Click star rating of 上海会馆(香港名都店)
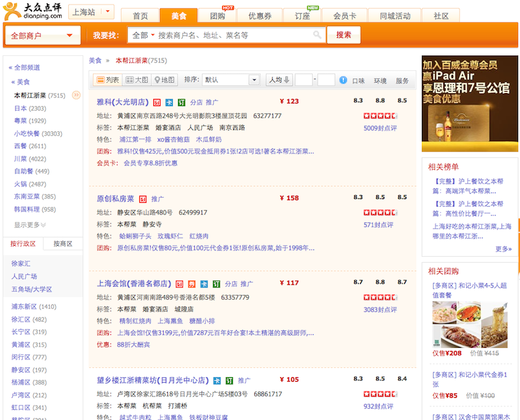The width and height of the screenshot is (520, 420). (380, 297)
